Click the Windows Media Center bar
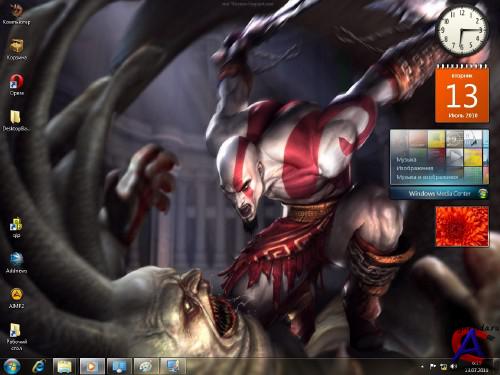500x375 pixels. coord(439,193)
